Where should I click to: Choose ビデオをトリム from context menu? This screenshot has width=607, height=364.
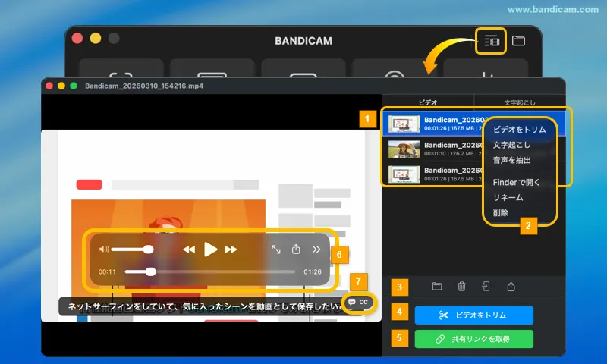click(x=519, y=130)
